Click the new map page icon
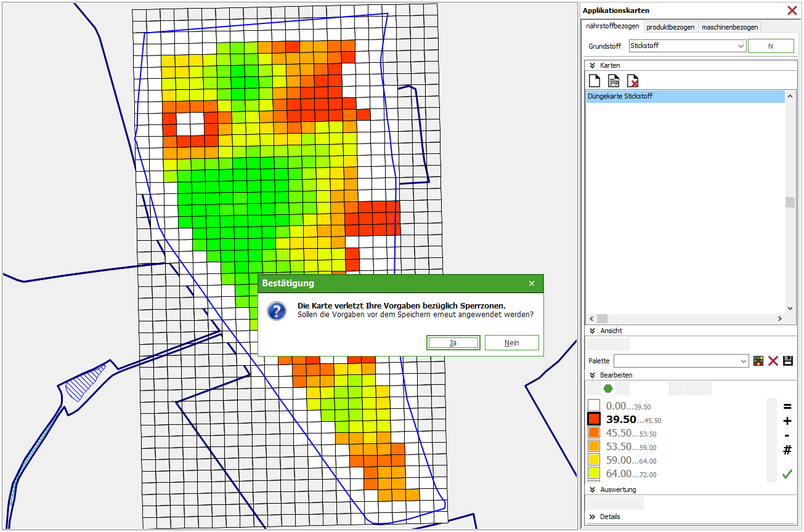This screenshot has width=804, height=532. click(x=595, y=81)
